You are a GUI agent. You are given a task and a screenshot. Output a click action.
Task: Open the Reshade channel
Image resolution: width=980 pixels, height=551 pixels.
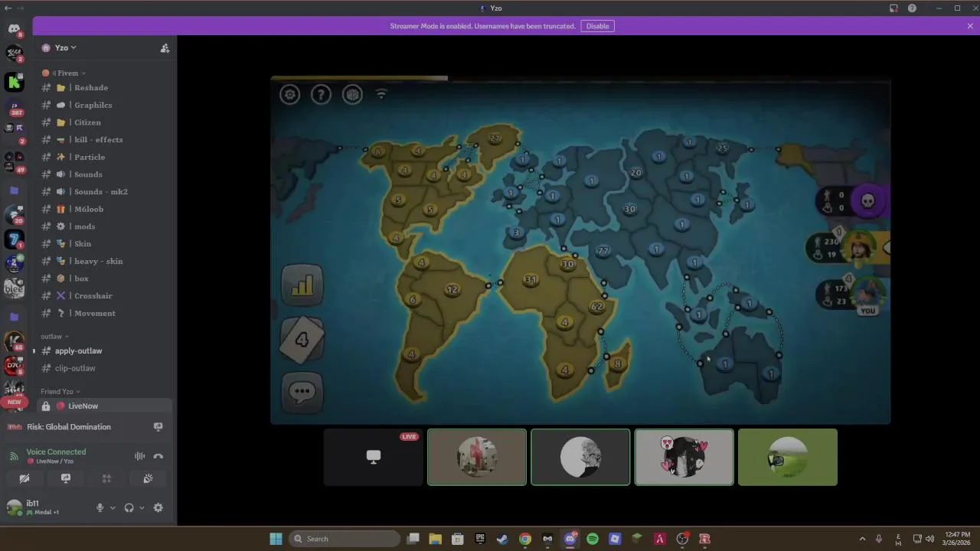(106, 87)
